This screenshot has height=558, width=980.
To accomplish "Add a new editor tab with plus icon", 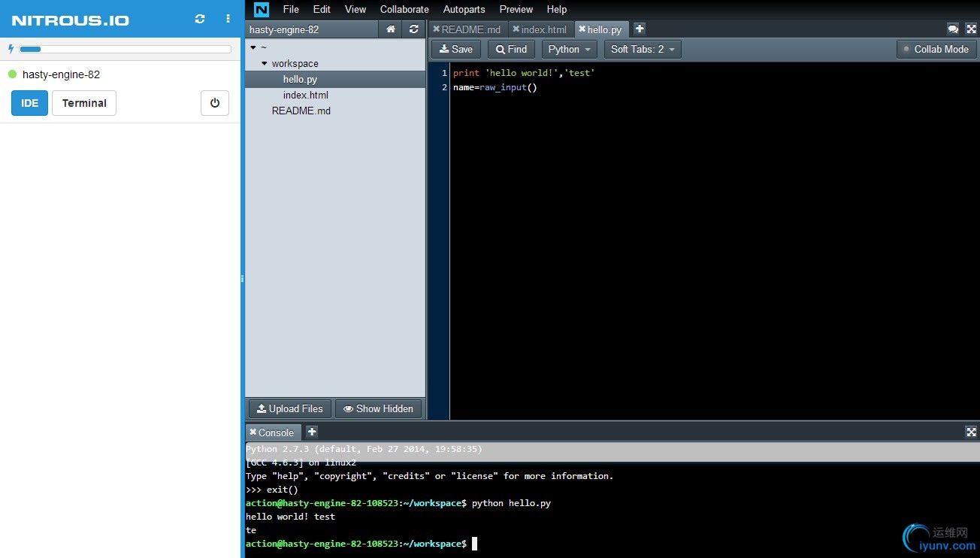I will pyautogui.click(x=640, y=29).
